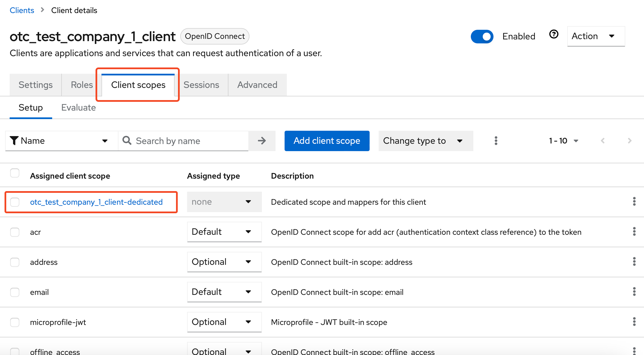Open kebab menu for dedicated scope row
The width and height of the screenshot is (644, 355).
634,202
